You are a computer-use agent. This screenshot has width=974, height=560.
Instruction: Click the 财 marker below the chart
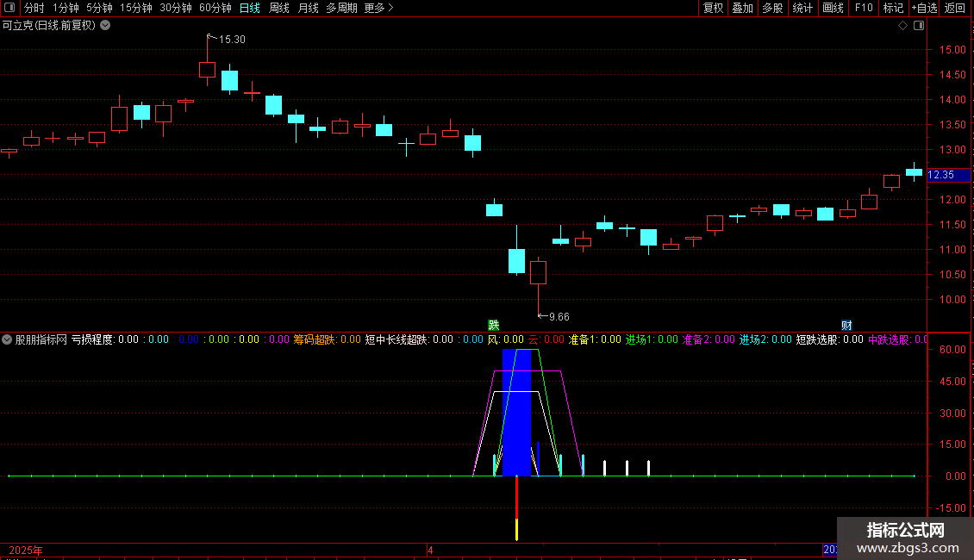(846, 326)
